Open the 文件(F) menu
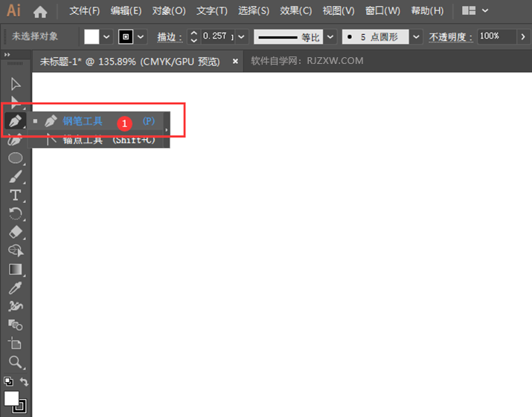The height and width of the screenshot is (417, 532). pos(85,11)
